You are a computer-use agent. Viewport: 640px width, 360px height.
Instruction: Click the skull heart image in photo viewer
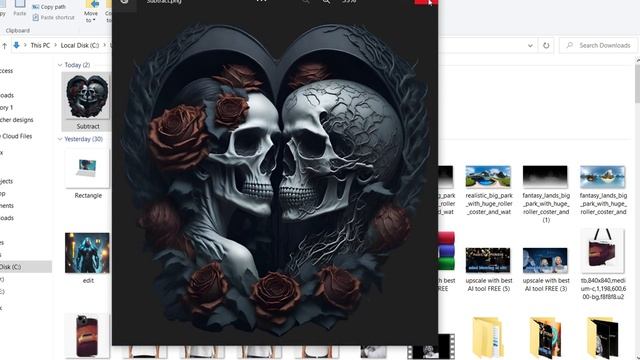[x=275, y=180]
